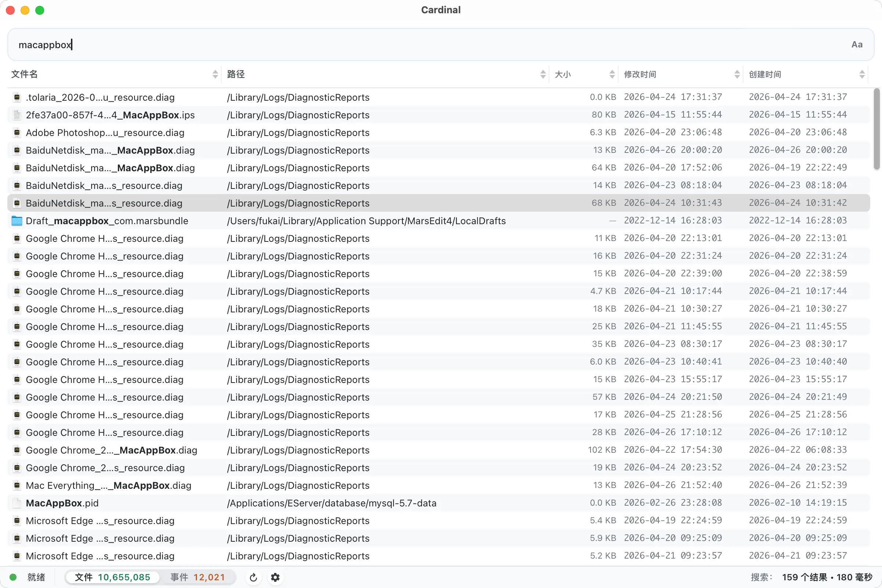Sort results by 修改时间 column arrows
This screenshot has height=588, width=882.
pos(737,74)
